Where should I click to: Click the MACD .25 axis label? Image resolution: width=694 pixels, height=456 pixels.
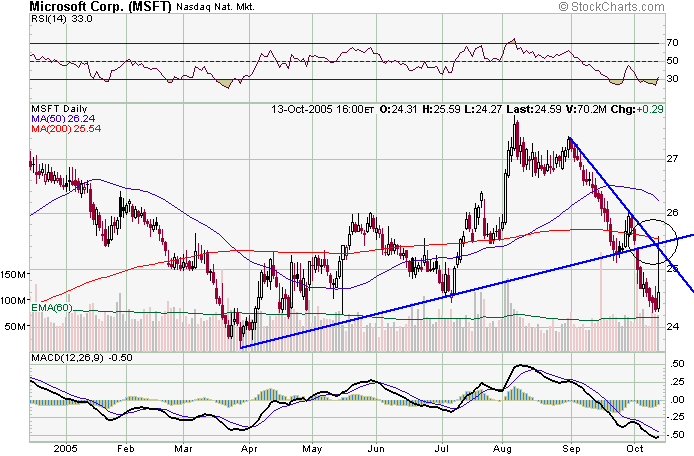678,382
